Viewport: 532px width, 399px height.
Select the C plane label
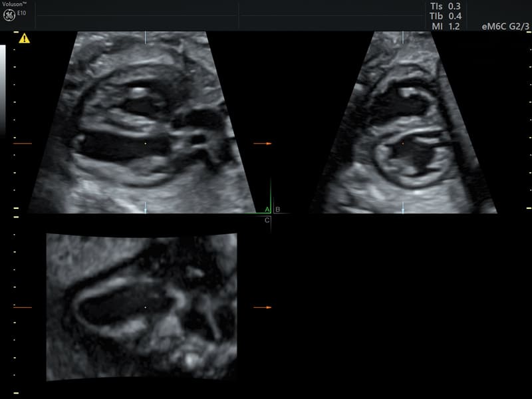point(267,219)
